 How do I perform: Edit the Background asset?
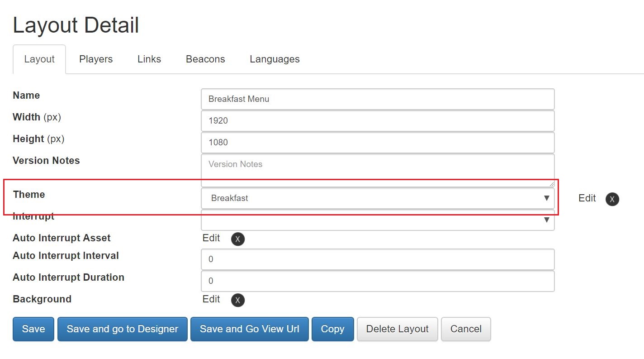[211, 299]
